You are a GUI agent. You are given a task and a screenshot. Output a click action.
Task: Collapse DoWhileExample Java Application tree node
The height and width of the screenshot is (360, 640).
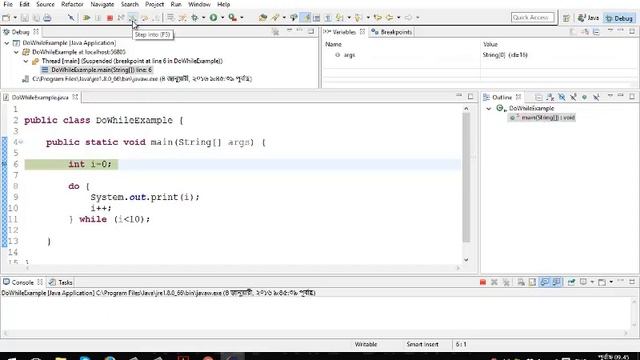click(7, 43)
